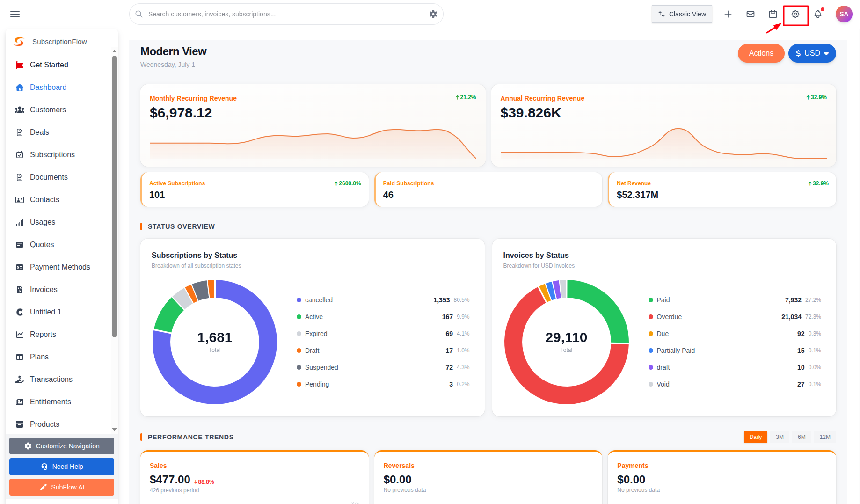Select the 12M trend range
This screenshot has height=504, width=860.
(825, 437)
